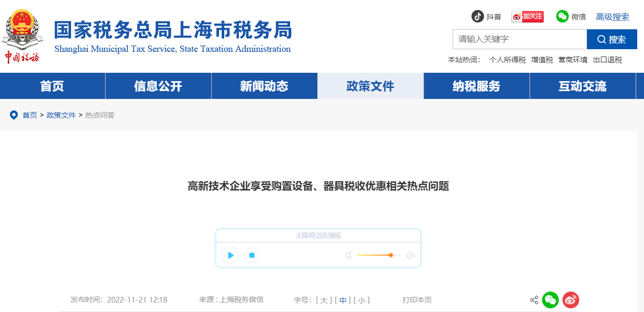This screenshot has height=312, width=644.
Task: Open the 互动交流 navigation menu
Action: pos(582,86)
